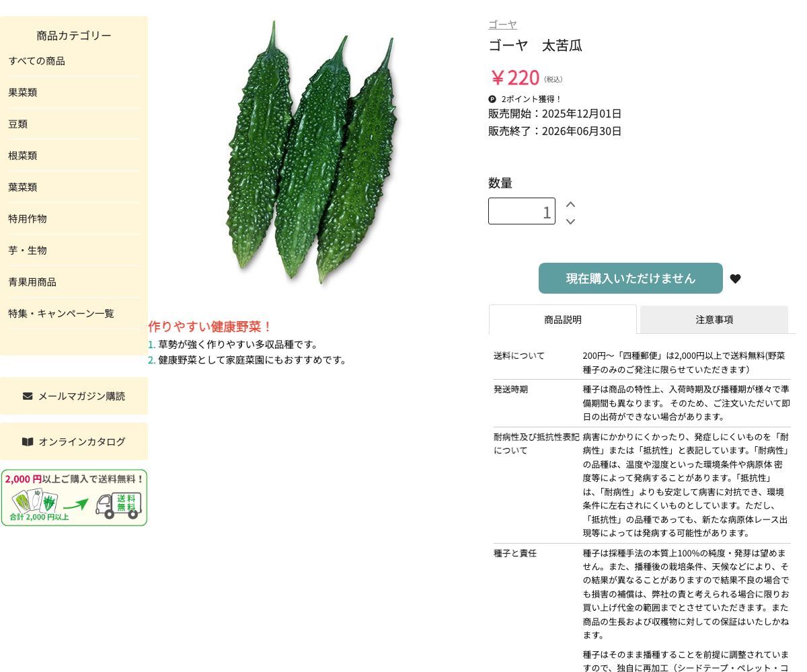Image resolution: width=807 pixels, height=672 pixels.
Task: Switch to the 注意事項 tab
Action: click(714, 320)
